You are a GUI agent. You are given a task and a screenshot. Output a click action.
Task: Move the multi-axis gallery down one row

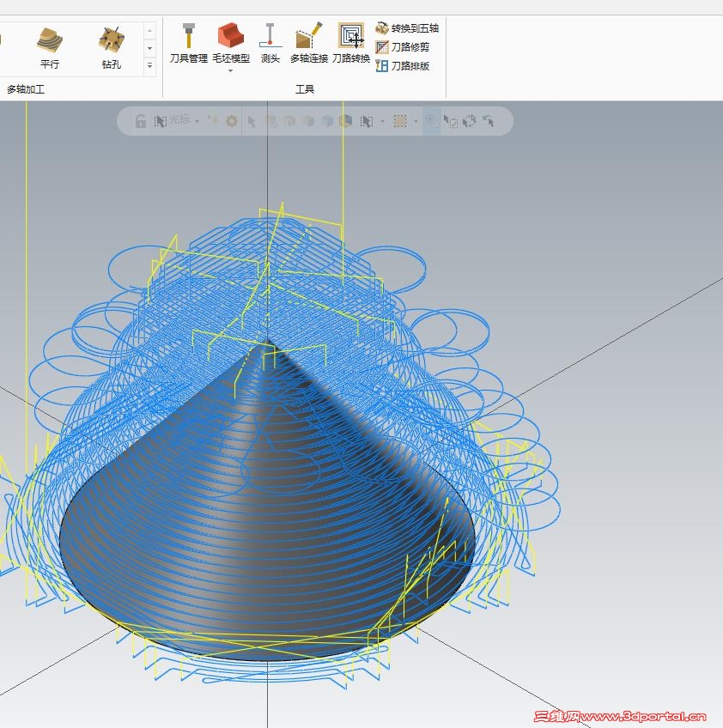149,48
